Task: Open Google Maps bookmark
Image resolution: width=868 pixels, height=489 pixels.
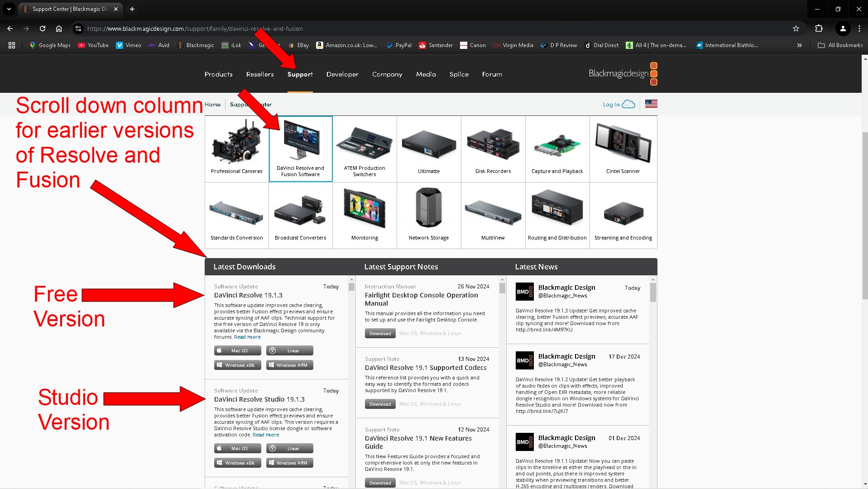Action: coord(50,45)
